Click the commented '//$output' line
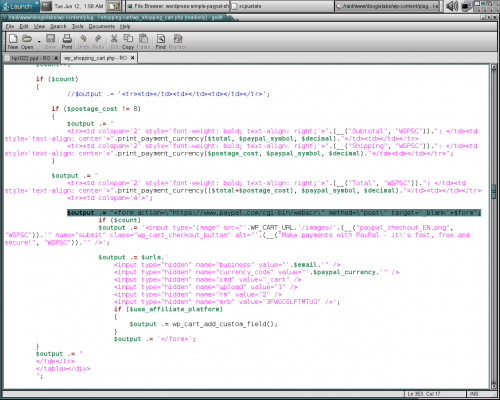This screenshot has width=500, height=400. (x=168, y=94)
